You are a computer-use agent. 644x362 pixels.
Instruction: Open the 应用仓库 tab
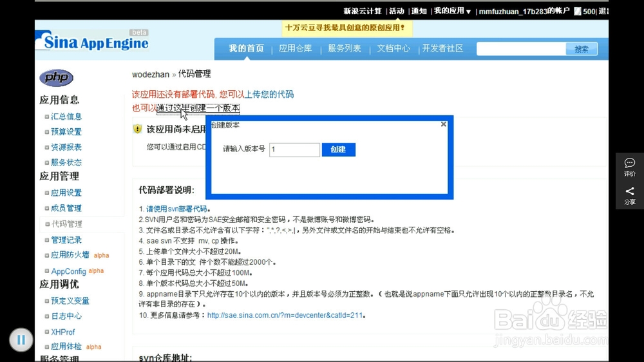tap(296, 48)
